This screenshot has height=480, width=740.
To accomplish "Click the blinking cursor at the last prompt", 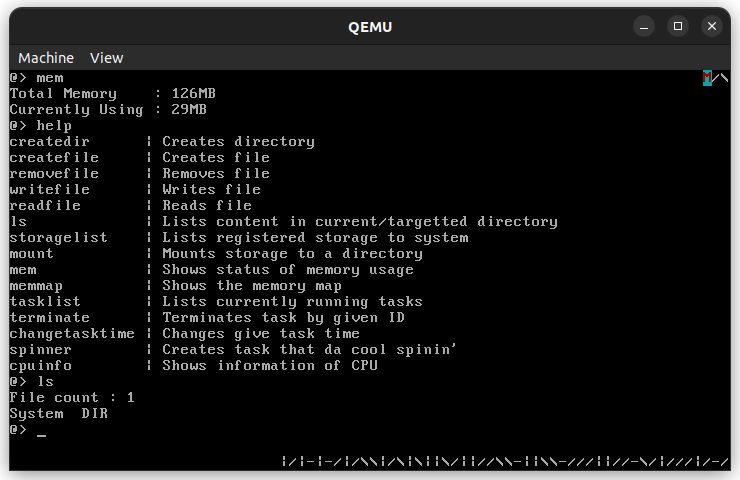I will [41, 431].
